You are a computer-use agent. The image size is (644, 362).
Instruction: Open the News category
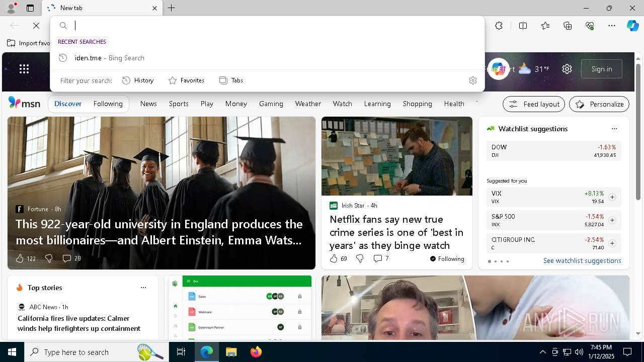(148, 104)
